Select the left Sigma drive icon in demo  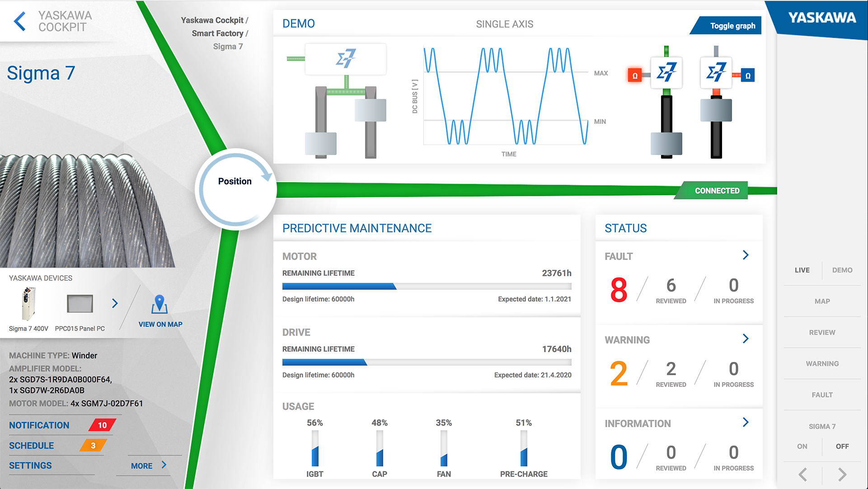pos(346,59)
